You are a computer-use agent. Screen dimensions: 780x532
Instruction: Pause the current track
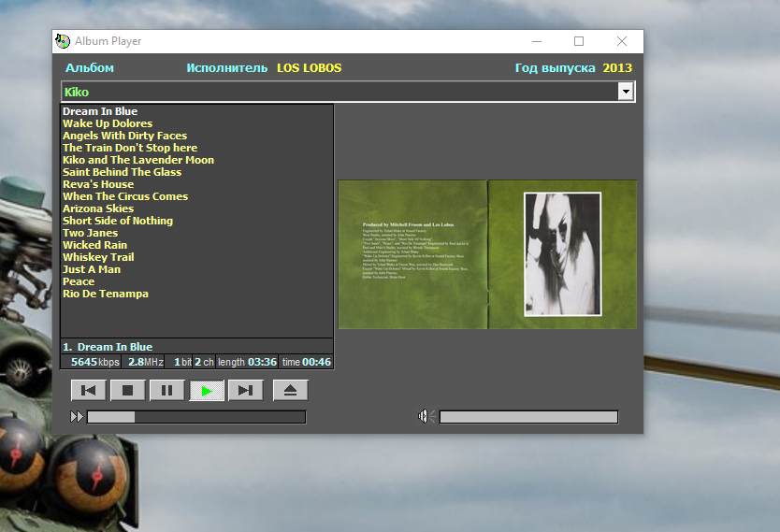(x=166, y=390)
